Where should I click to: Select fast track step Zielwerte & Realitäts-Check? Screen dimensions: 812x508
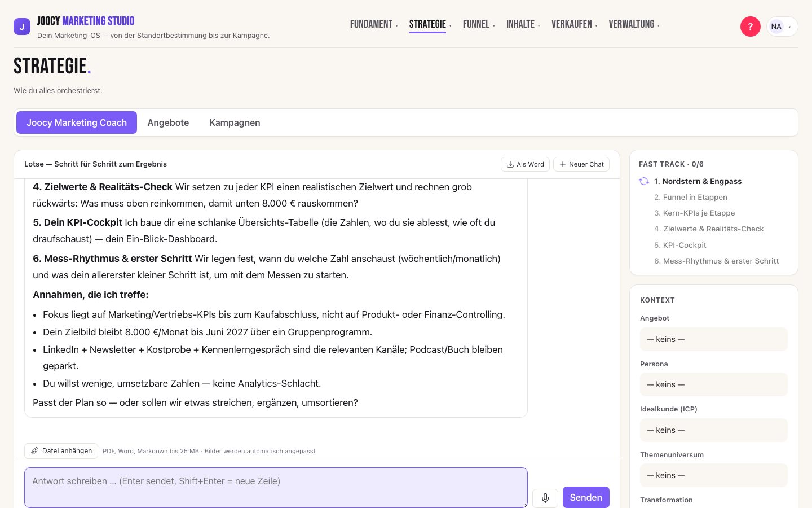click(x=709, y=229)
